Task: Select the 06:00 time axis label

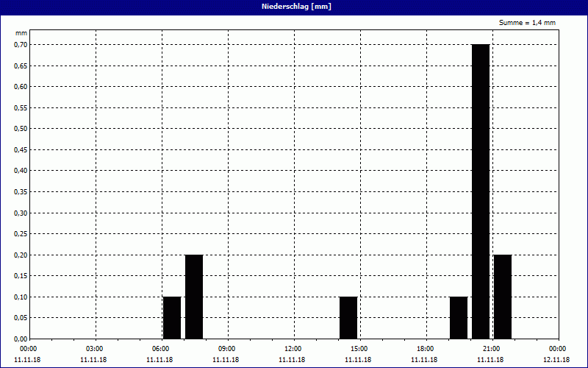Action: (x=160, y=348)
